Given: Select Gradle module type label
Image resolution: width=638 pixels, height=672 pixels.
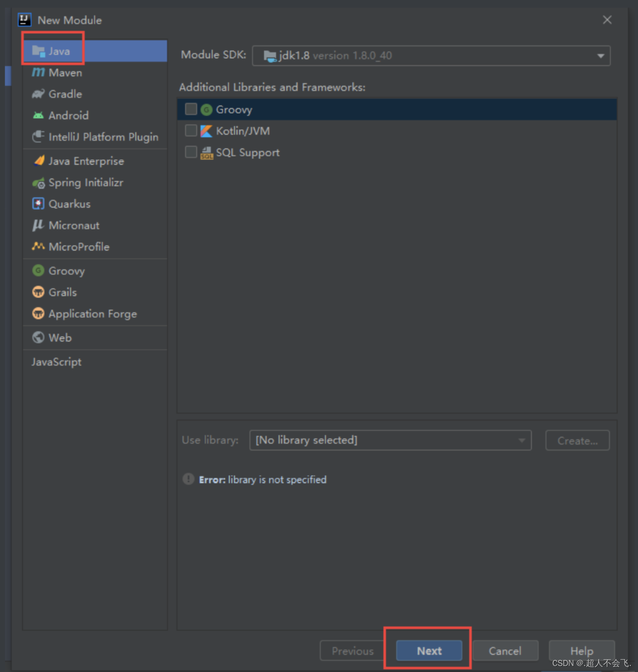Looking at the screenshot, I should [65, 94].
